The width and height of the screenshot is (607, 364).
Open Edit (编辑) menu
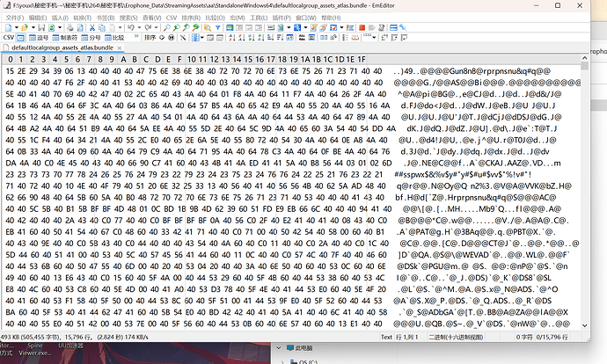pyautogui.click(x=38, y=18)
